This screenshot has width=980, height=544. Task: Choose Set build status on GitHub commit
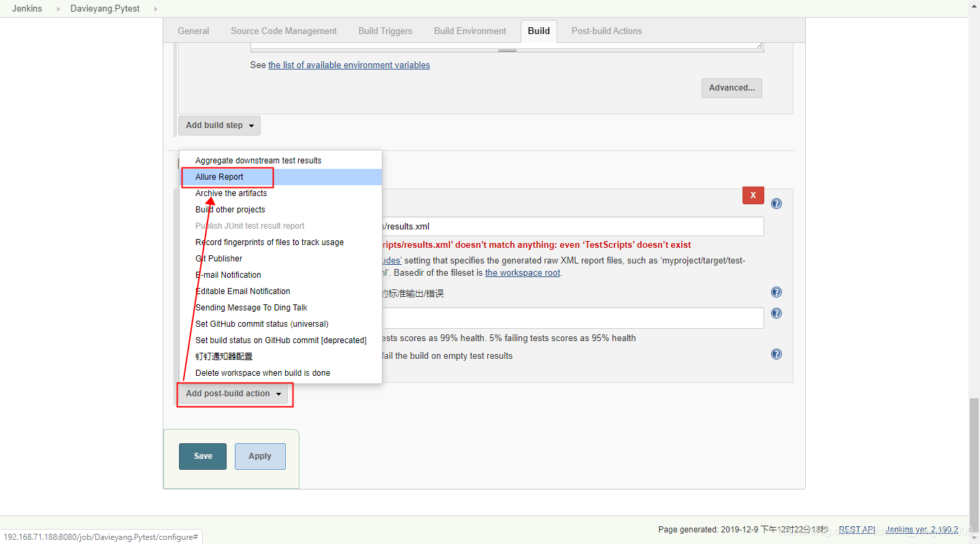[x=280, y=340]
